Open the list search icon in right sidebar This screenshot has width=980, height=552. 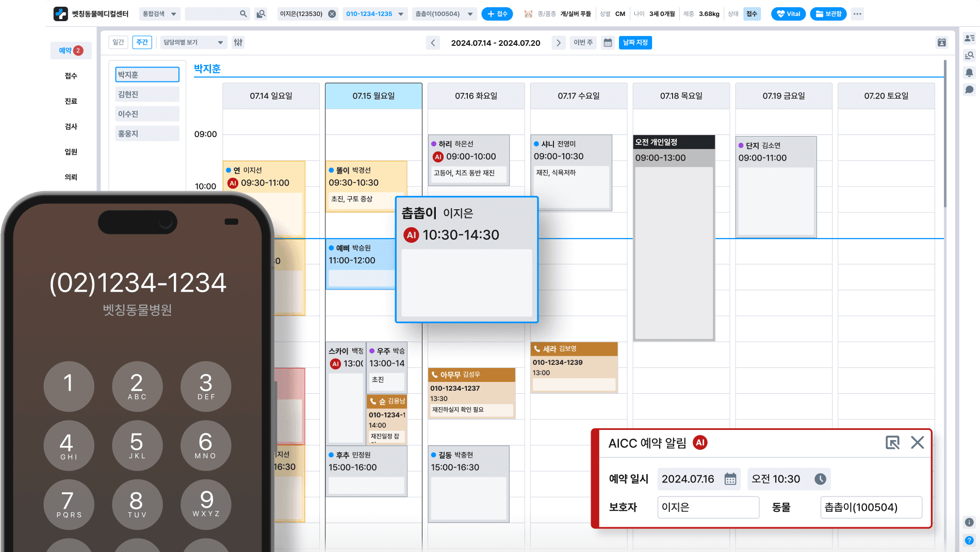pyautogui.click(x=970, y=55)
